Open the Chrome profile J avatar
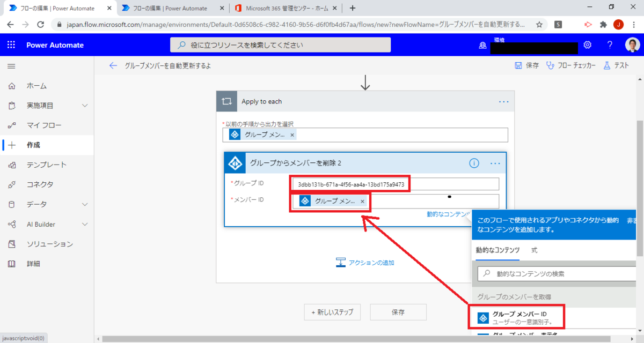This screenshot has width=644, height=343. tap(618, 25)
